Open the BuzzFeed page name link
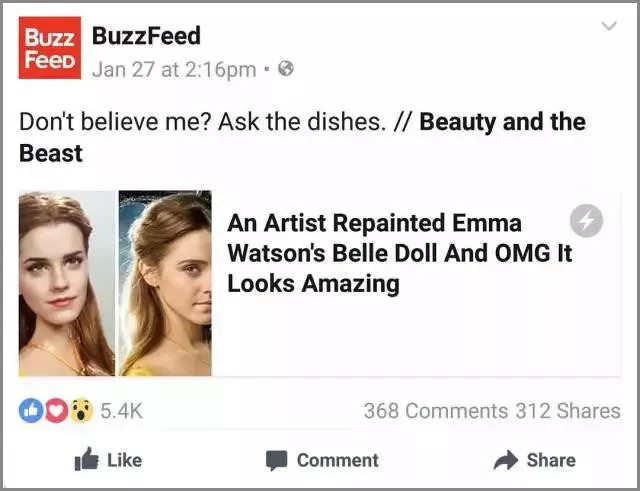Screen dimensions: 640x491 [146, 36]
